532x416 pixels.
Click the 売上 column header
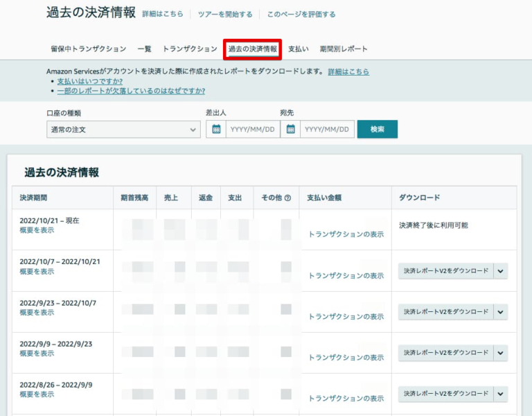(x=171, y=198)
